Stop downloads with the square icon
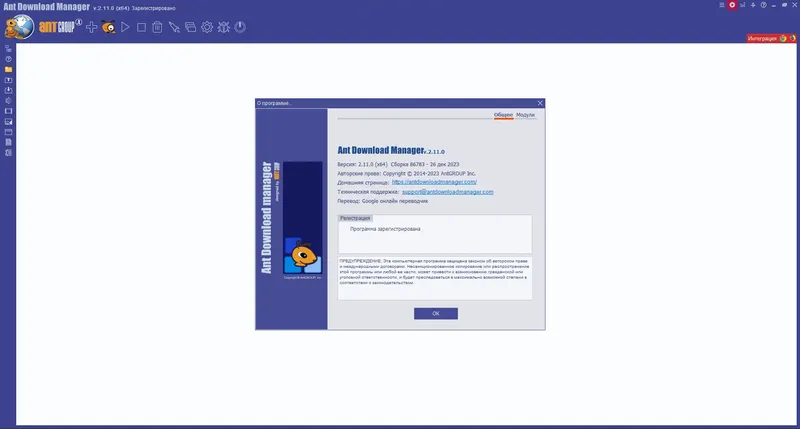Viewport: 800px width, 429px height. (x=141, y=27)
